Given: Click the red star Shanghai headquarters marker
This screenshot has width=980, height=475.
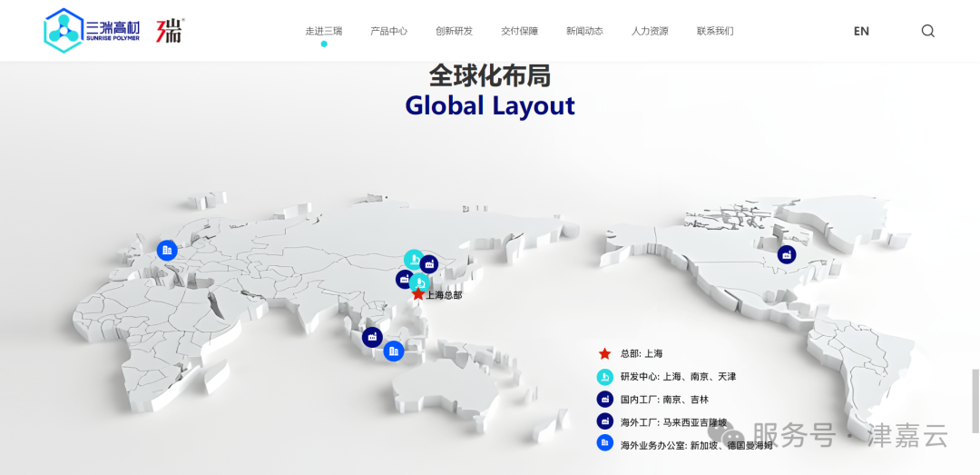Looking at the screenshot, I should (418, 294).
